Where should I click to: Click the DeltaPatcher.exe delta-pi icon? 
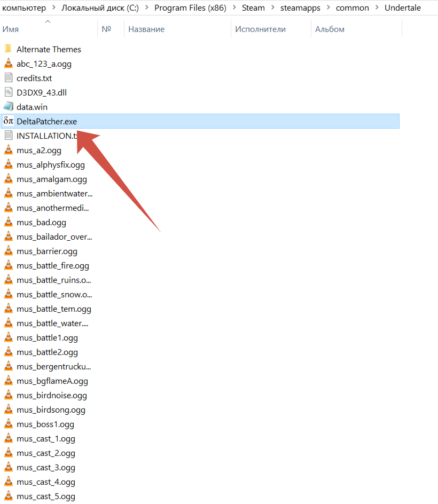[x=9, y=121]
